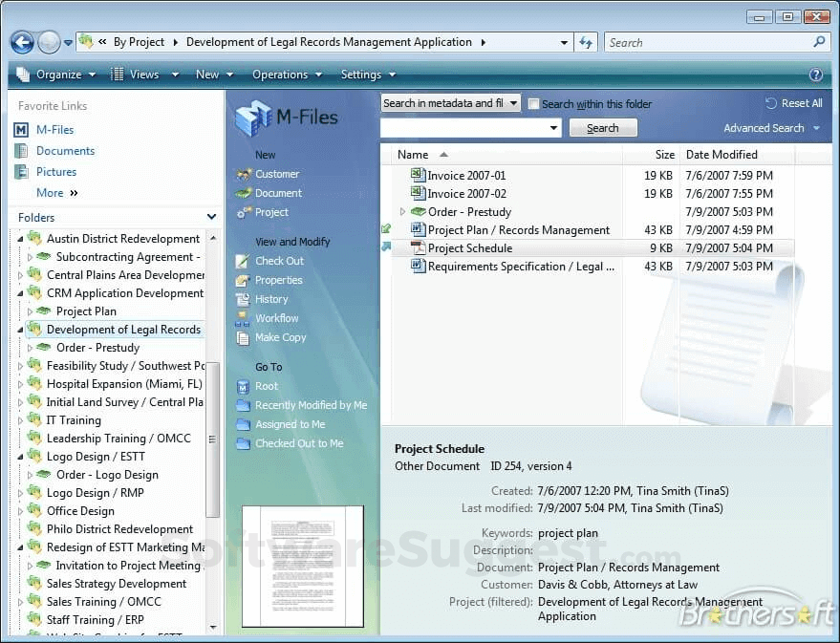Screen dimensions: 840x643
Task: Enable Search within this folder
Action: click(x=533, y=104)
